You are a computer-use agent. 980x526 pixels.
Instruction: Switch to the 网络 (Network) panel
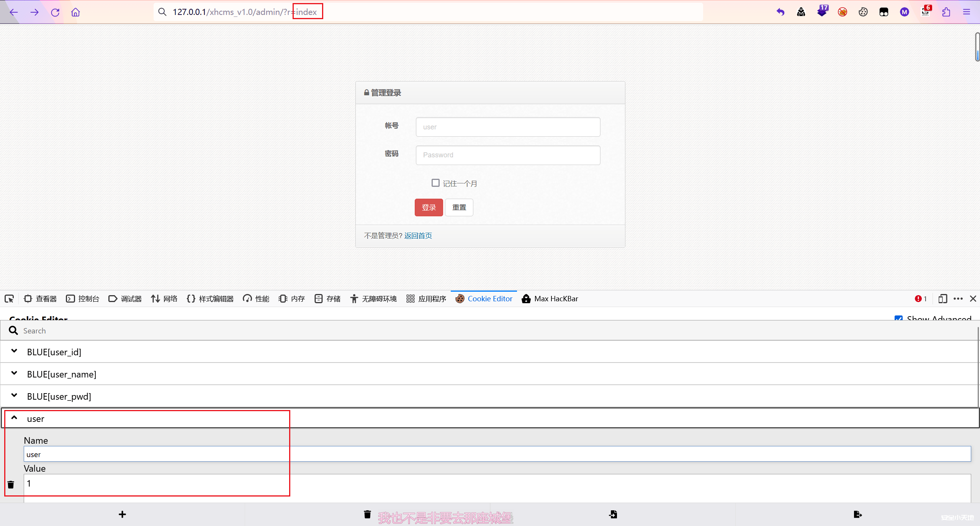164,299
